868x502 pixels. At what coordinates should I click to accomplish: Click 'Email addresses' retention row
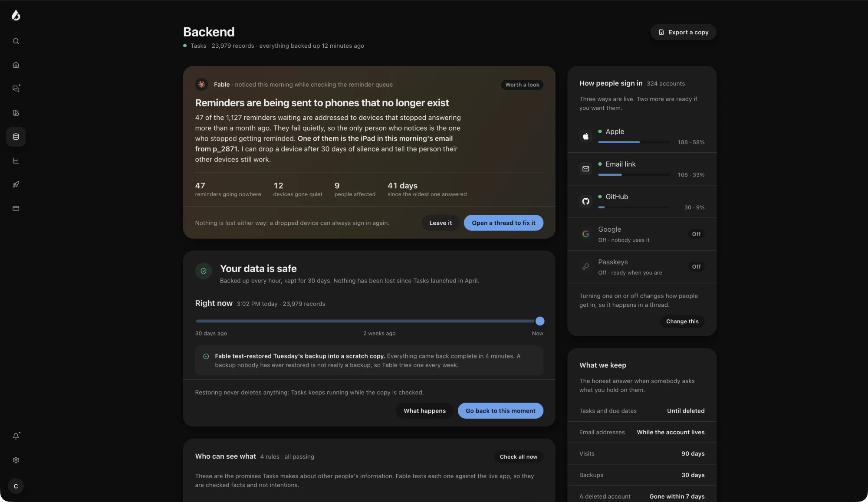pos(641,432)
